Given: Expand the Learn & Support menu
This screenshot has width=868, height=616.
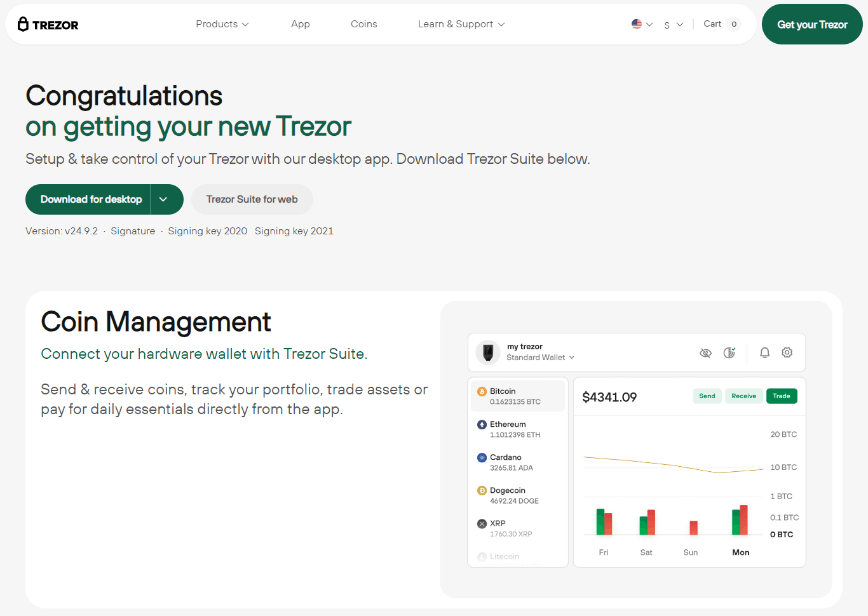Looking at the screenshot, I should tap(461, 24).
